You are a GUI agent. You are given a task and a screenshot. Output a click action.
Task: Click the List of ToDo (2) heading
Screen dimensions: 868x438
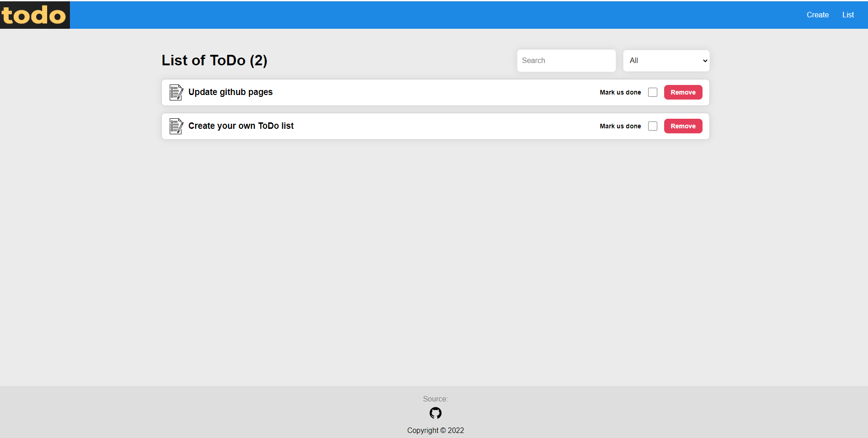pos(214,60)
